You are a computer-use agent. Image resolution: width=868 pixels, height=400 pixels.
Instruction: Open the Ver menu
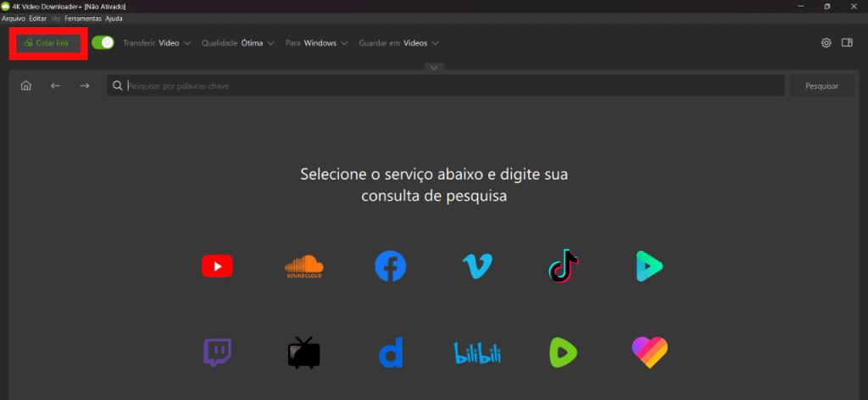point(56,19)
